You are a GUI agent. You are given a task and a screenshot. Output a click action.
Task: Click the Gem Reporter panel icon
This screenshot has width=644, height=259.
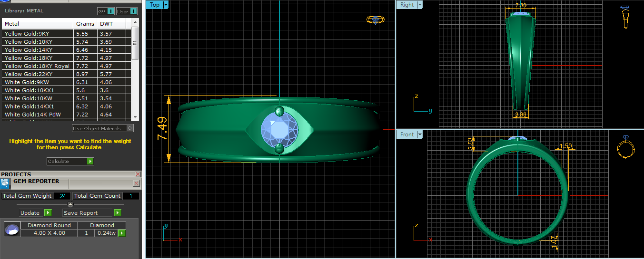coord(5,184)
